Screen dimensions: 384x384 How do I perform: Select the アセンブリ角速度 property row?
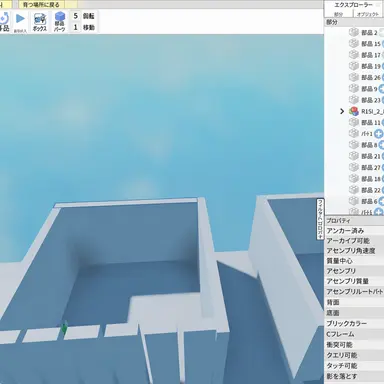pyautogui.click(x=354, y=251)
